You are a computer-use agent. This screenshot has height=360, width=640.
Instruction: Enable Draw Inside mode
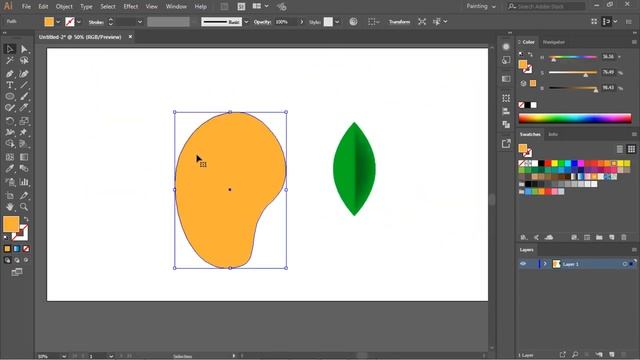[x=26, y=260]
